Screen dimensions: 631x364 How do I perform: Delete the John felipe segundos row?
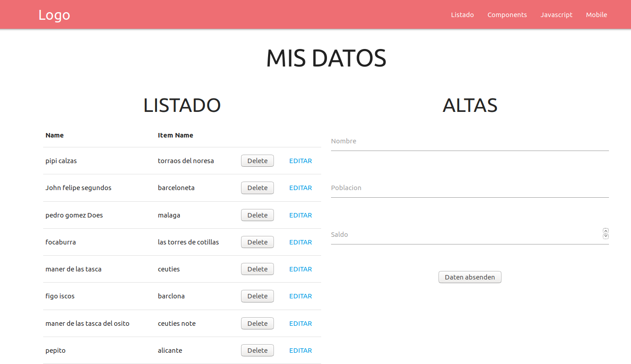pos(257,188)
